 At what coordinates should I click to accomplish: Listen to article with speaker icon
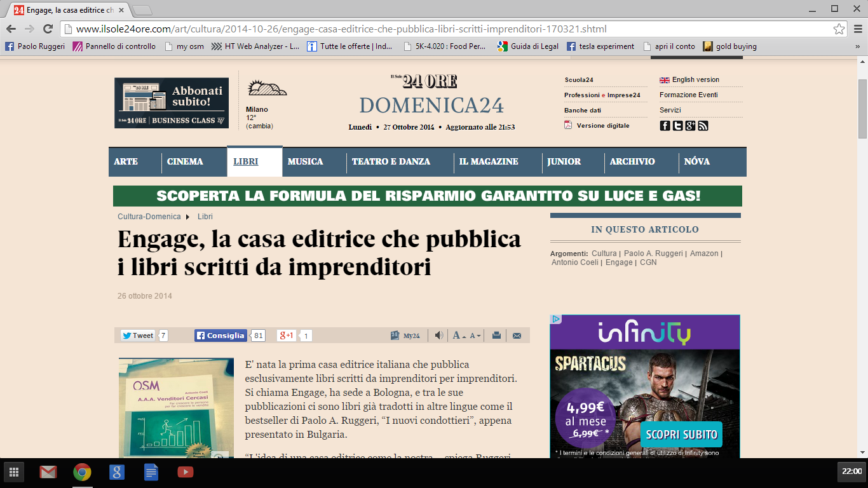tap(439, 335)
